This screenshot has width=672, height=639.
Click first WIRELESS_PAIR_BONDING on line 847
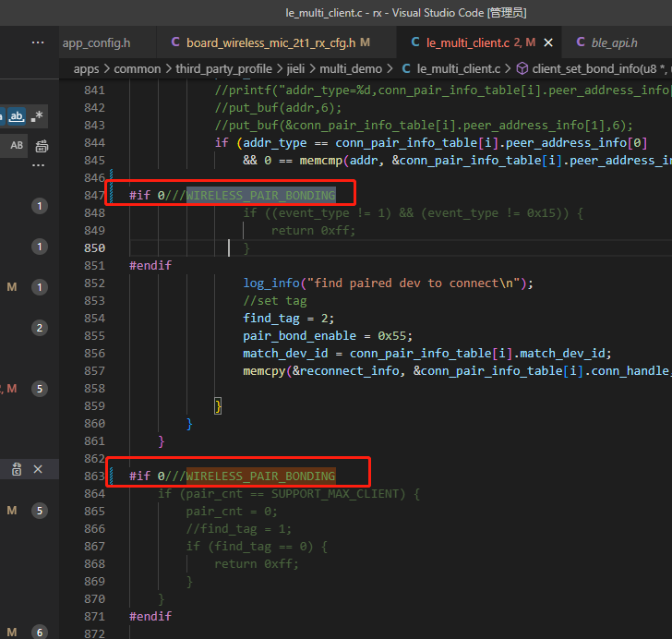click(x=260, y=196)
